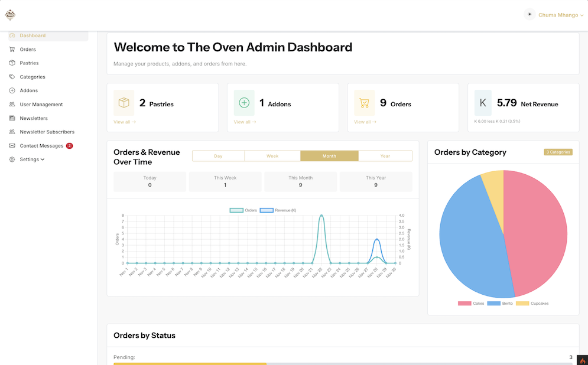Expand the Settings menu in sidebar

click(x=32, y=159)
